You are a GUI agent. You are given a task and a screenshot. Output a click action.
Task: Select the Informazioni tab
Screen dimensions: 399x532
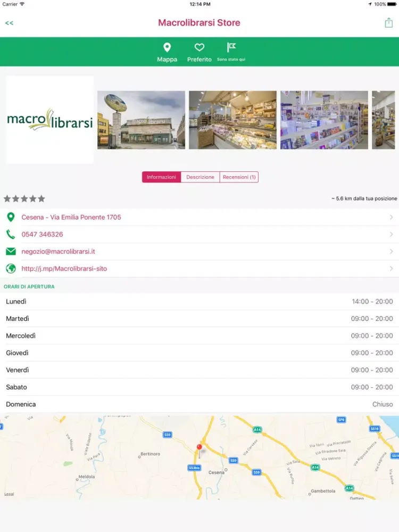tap(161, 177)
